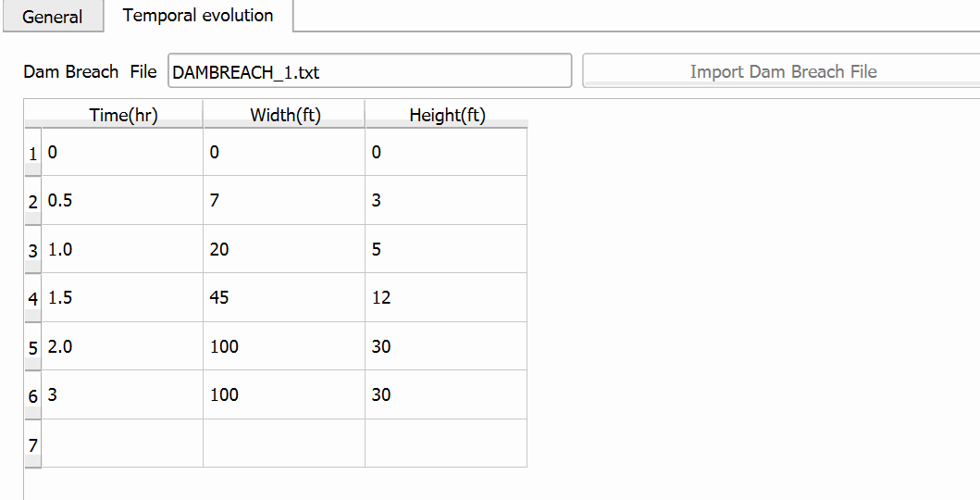Viewport: 980px width, 500px height.
Task: Select row 1 header in the table
Action: tap(32, 154)
